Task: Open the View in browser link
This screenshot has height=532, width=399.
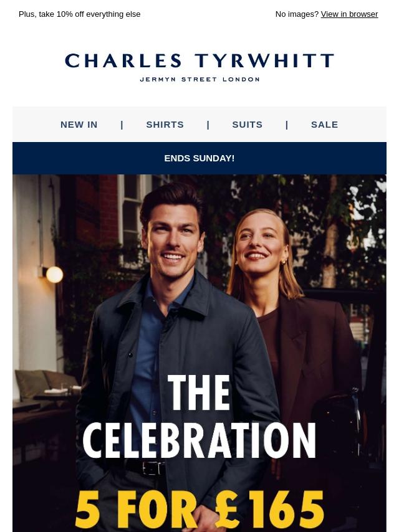Action: pyautogui.click(x=349, y=14)
